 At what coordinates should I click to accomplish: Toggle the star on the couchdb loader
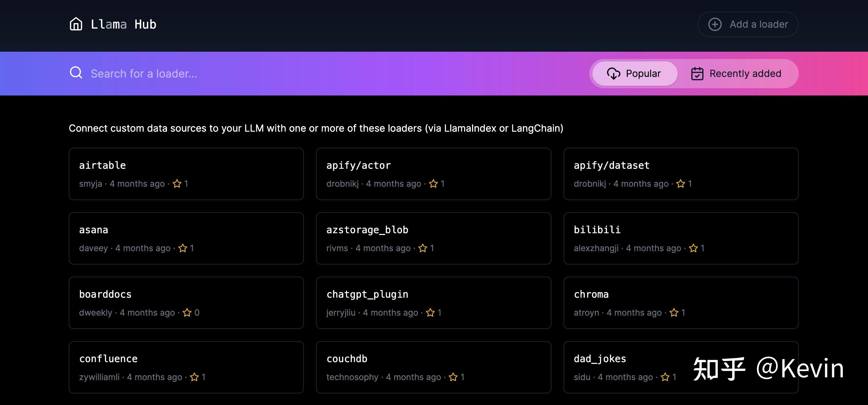click(x=453, y=377)
